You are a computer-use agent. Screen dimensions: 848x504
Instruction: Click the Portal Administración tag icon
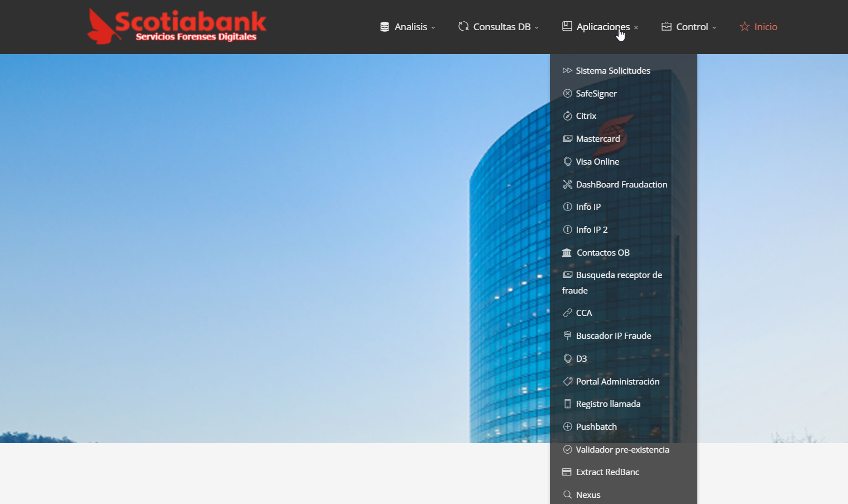click(567, 381)
